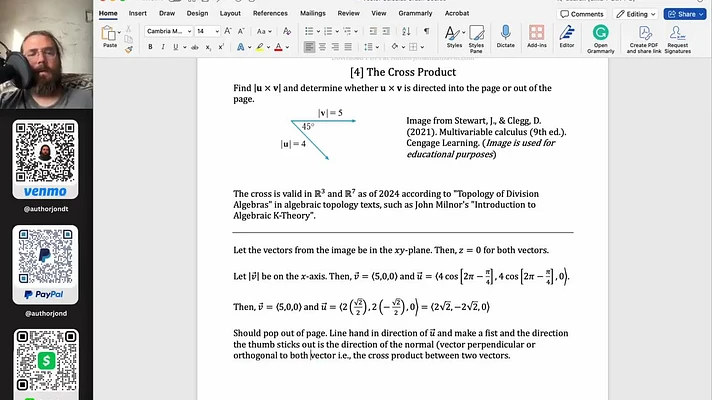Open font name Cambria Math dropdown

[189, 31]
